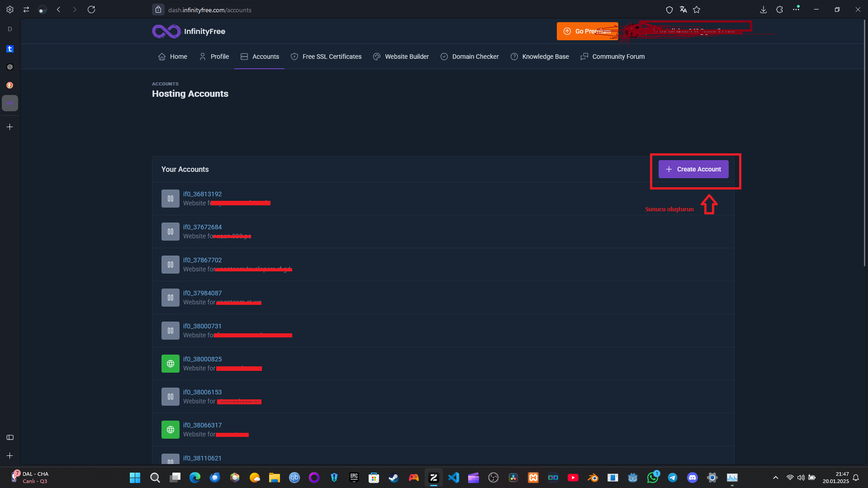Open Visual Studio Code from the taskbar
This screenshot has width=868, height=488.
pyautogui.click(x=454, y=478)
